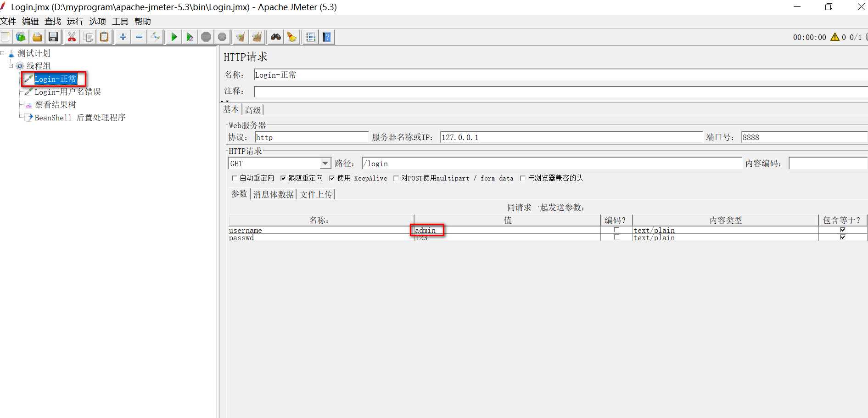
Task: Select Login-正常 sampler in tree
Action: [x=56, y=79]
